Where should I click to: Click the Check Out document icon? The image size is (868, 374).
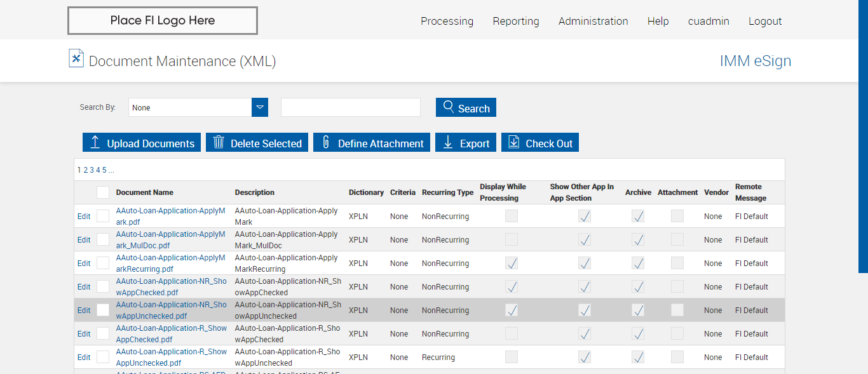coord(514,142)
